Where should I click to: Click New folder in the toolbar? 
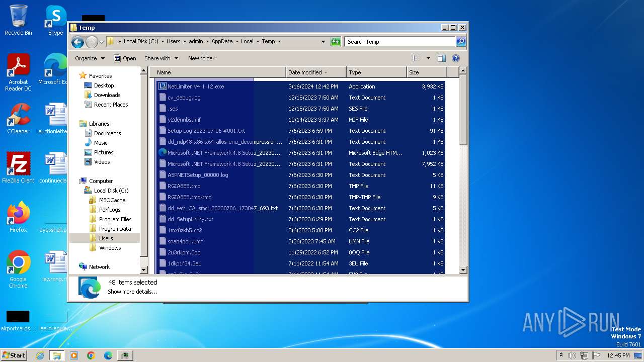pyautogui.click(x=201, y=58)
